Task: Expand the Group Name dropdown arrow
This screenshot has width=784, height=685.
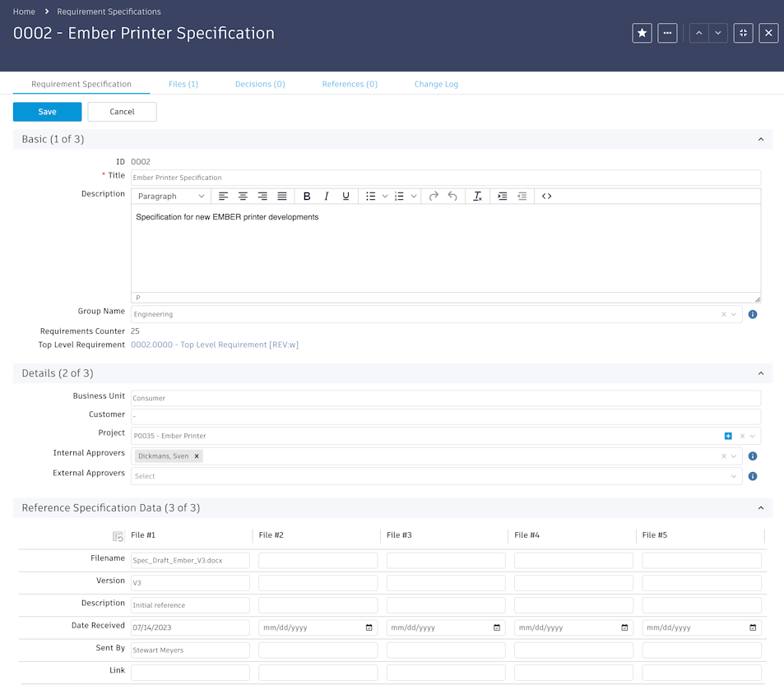Action: [734, 314]
